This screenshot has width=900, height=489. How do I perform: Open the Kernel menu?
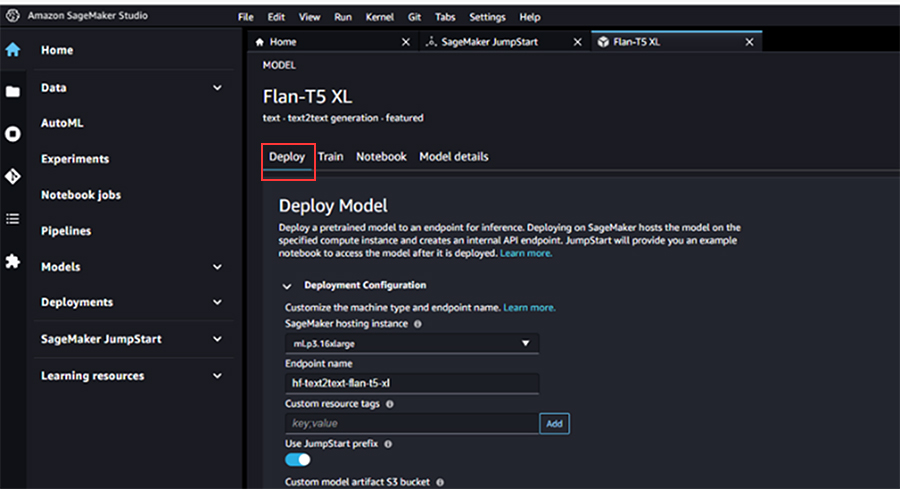(x=379, y=17)
